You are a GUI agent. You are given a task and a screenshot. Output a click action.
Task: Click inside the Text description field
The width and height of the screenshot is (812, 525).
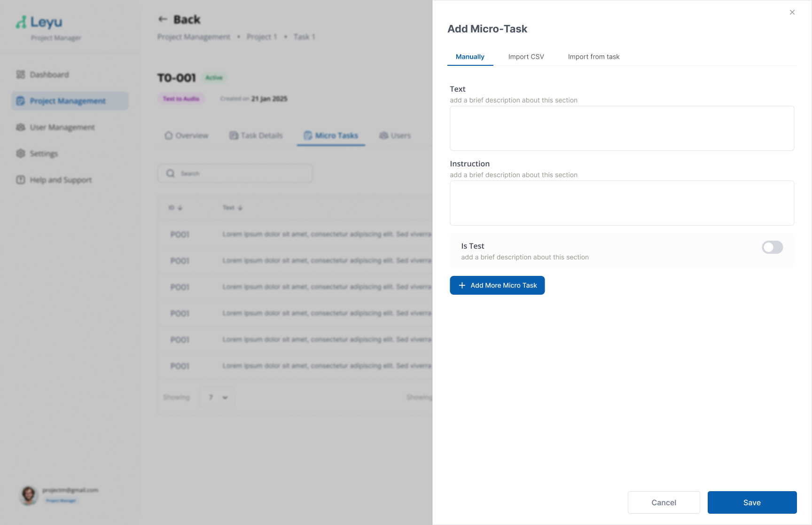(621, 128)
